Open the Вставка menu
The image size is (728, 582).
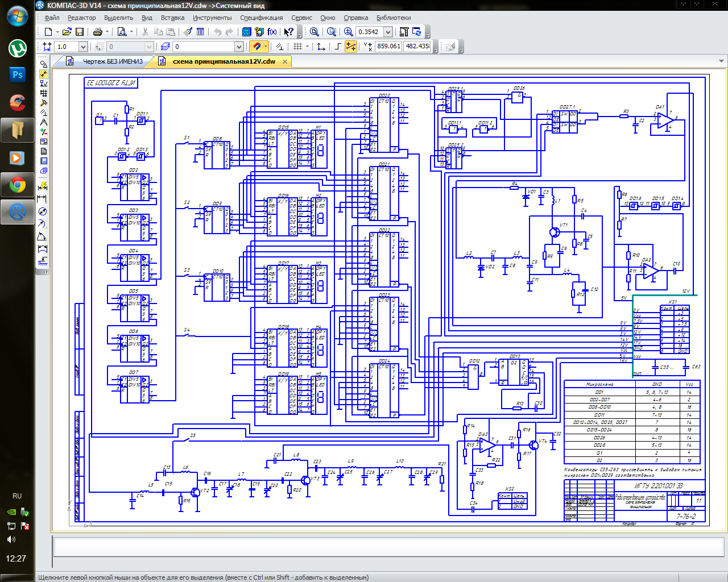[172, 18]
